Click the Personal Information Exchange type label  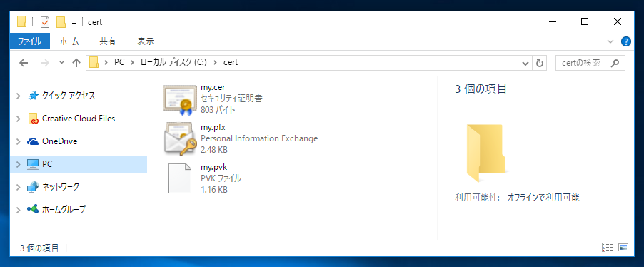tap(259, 138)
